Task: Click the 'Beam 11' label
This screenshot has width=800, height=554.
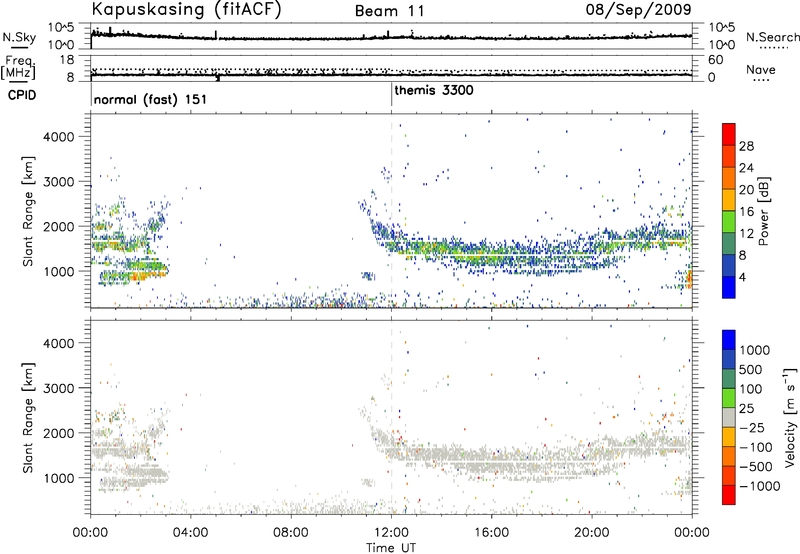Action: coord(389,11)
